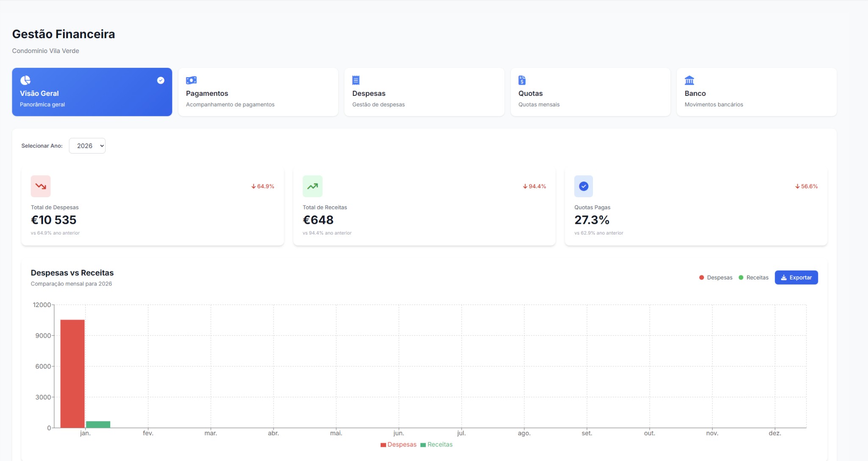Click the red downward trend icon on Total de Despesas
This screenshot has height=461, width=868.
pos(41,186)
